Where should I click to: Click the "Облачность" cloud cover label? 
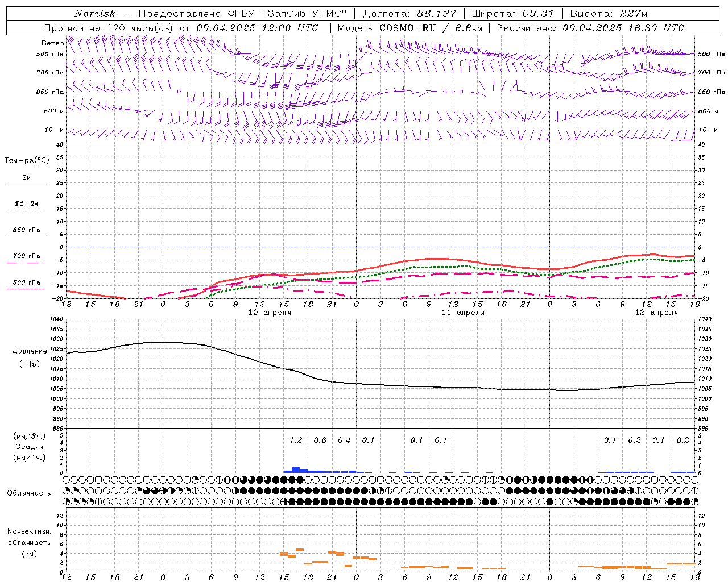pyautogui.click(x=29, y=493)
